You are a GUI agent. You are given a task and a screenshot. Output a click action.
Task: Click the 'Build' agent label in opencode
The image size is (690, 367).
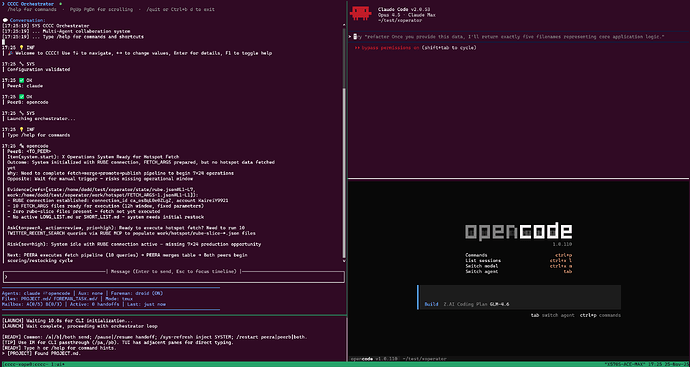(x=431, y=304)
